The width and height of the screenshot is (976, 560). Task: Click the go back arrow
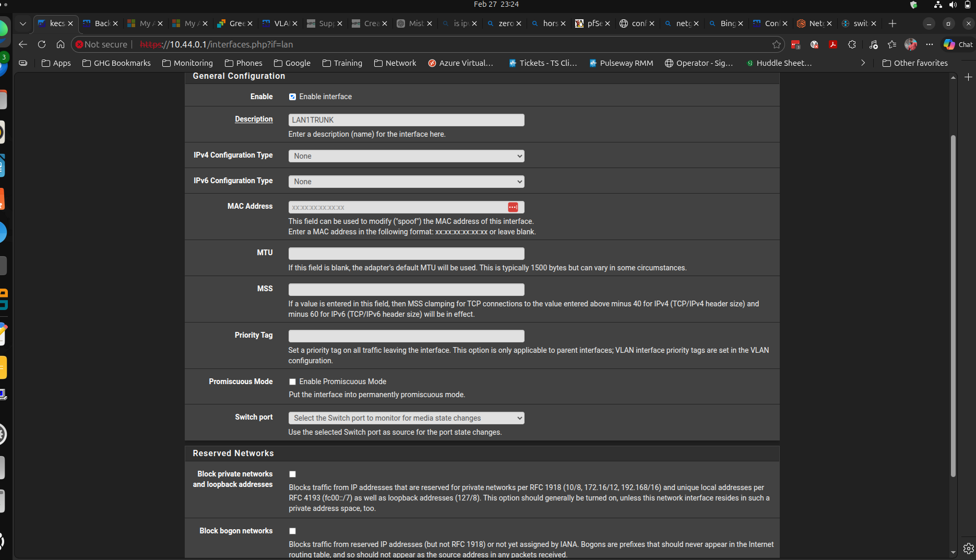point(22,44)
